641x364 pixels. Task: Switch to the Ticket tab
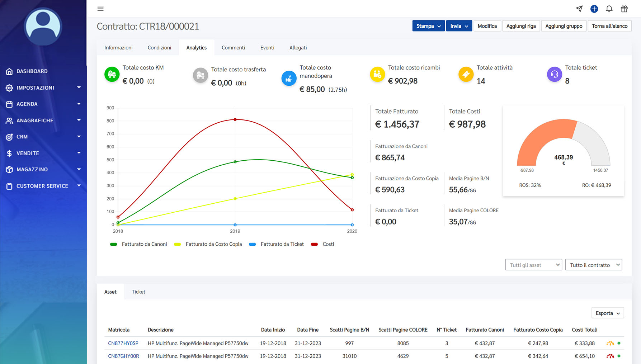point(138,292)
